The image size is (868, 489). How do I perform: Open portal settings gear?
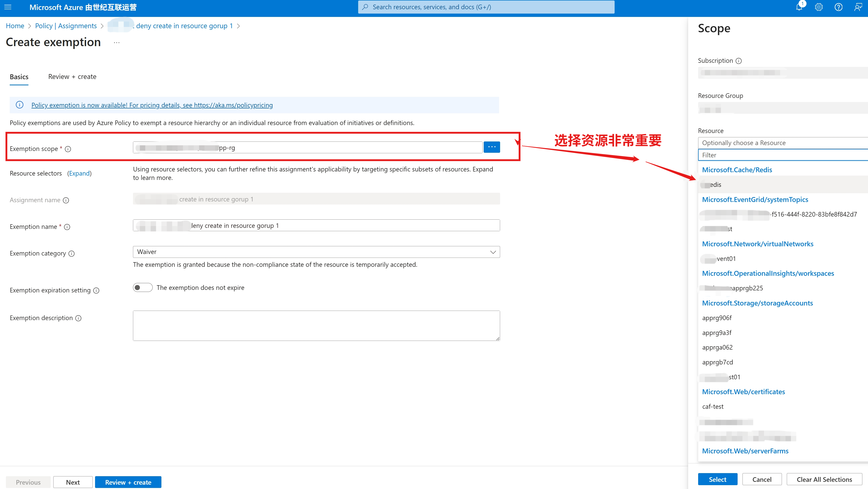click(819, 7)
